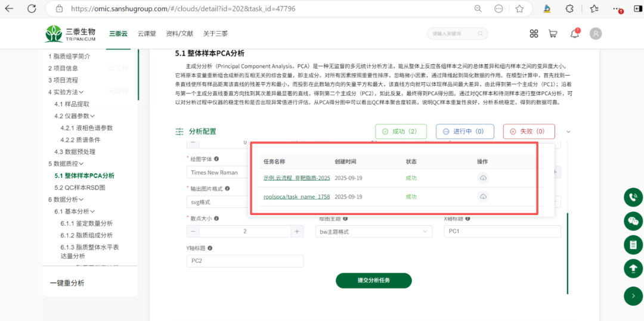Click scroll-to-top arrow floating button

click(632, 269)
